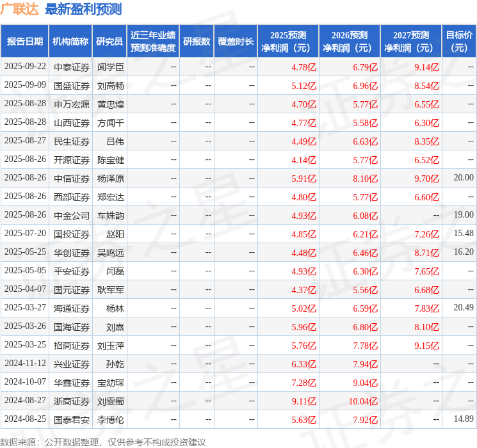The width and height of the screenshot is (477, 448).
Task: Open the 中信证券 institution entry
Action: 72,179
